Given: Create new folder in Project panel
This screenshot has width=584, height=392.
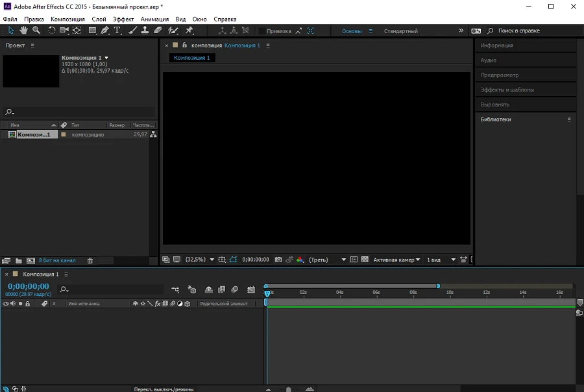Looking at the screenshot, I should [19, 261].
